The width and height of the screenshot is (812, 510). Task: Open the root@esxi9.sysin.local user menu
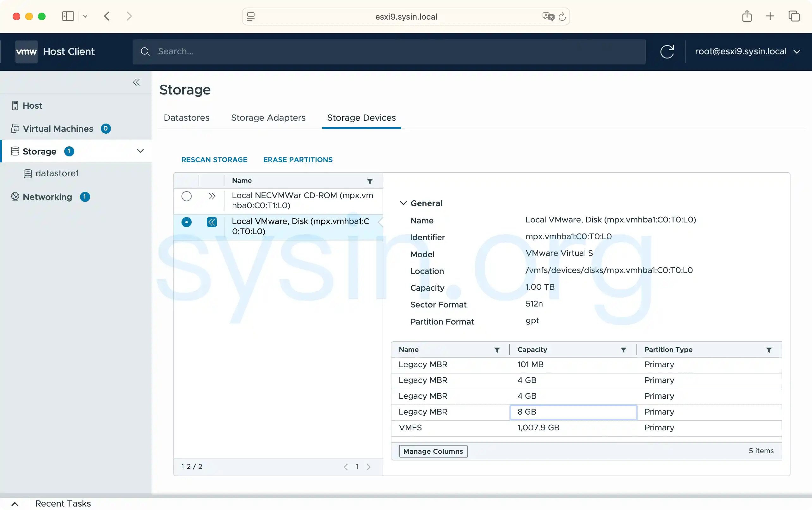pos(747,52)
